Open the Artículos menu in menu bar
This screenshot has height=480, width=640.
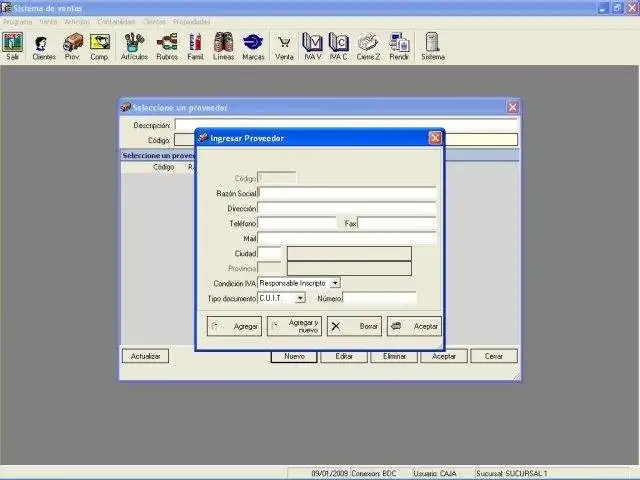pyautogui.click(x=77, y=22)
